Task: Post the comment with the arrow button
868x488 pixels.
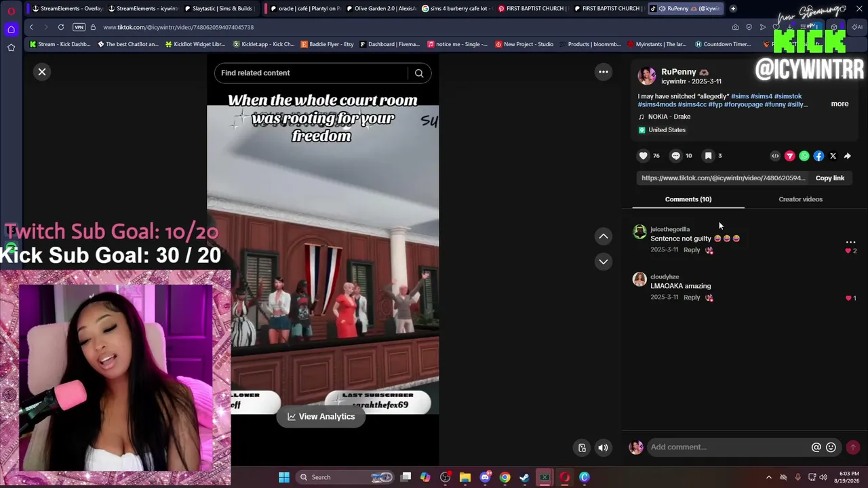Action: coord(853,447)
